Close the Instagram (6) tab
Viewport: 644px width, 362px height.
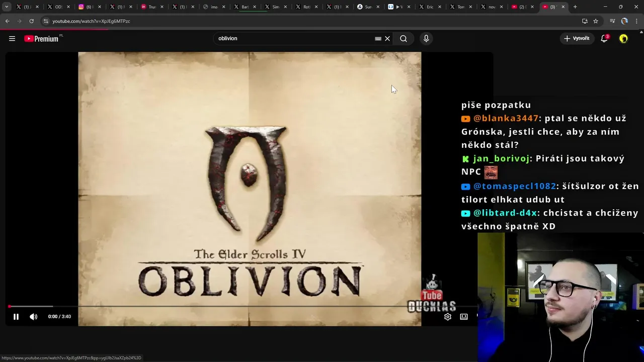point(99,7)
